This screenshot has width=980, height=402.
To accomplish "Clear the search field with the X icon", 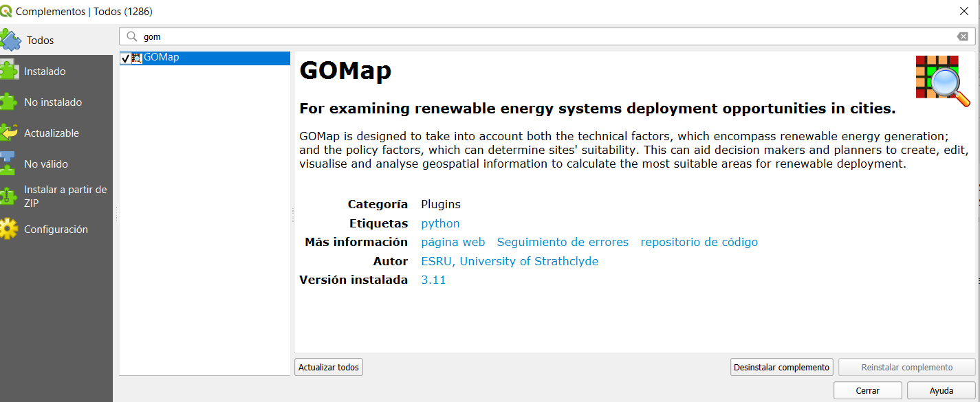I will tap(962, 36).
